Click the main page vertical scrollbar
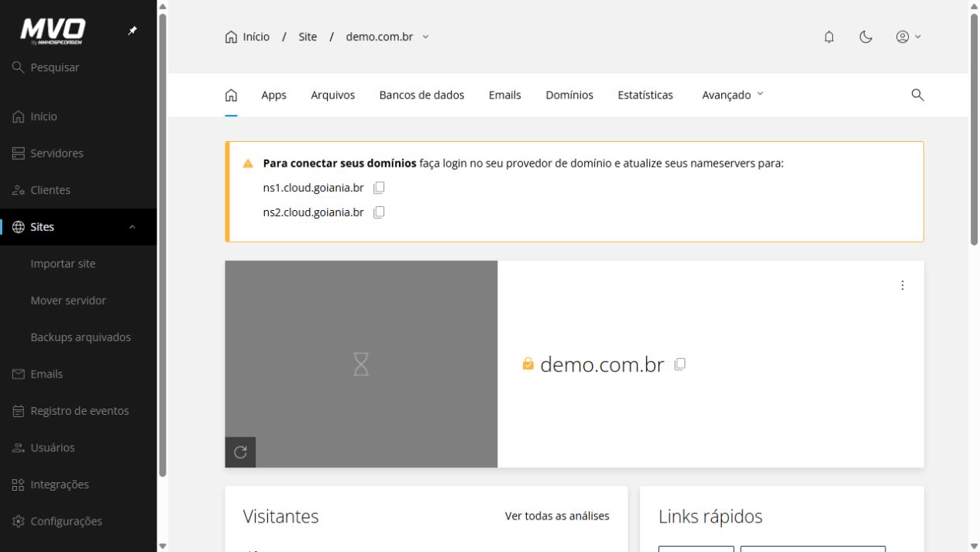 click(x=974, y=129)
